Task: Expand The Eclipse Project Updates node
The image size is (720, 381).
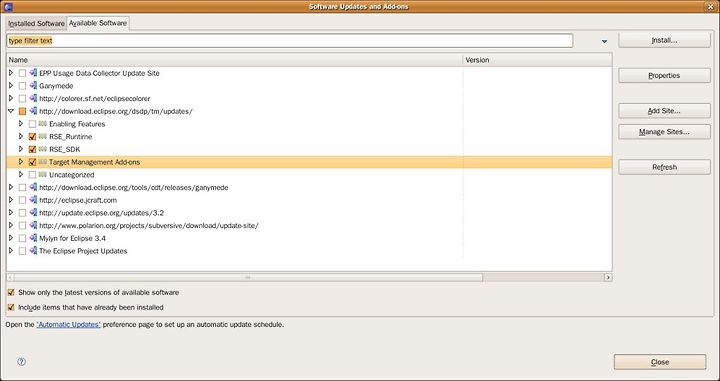Action: (11, 251)
